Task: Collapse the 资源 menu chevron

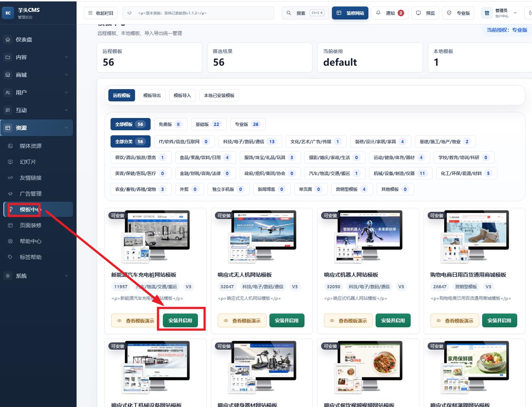Action: [66, 128]
